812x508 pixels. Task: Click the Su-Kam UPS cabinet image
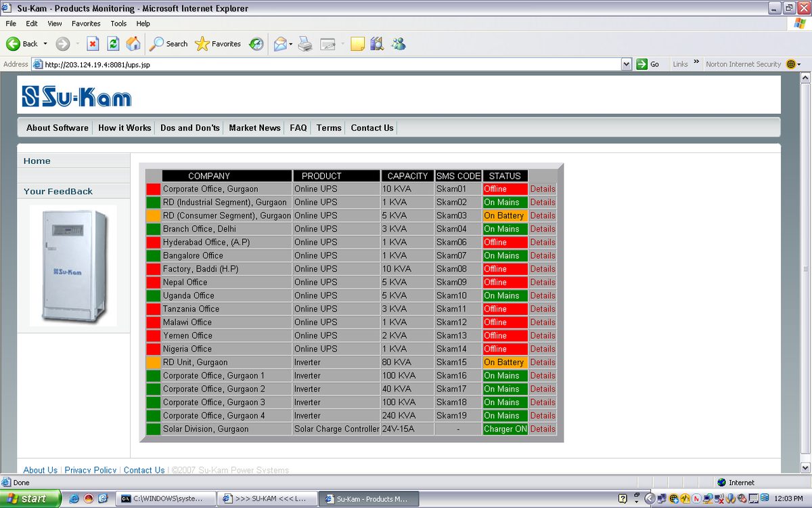coord(73,266)
